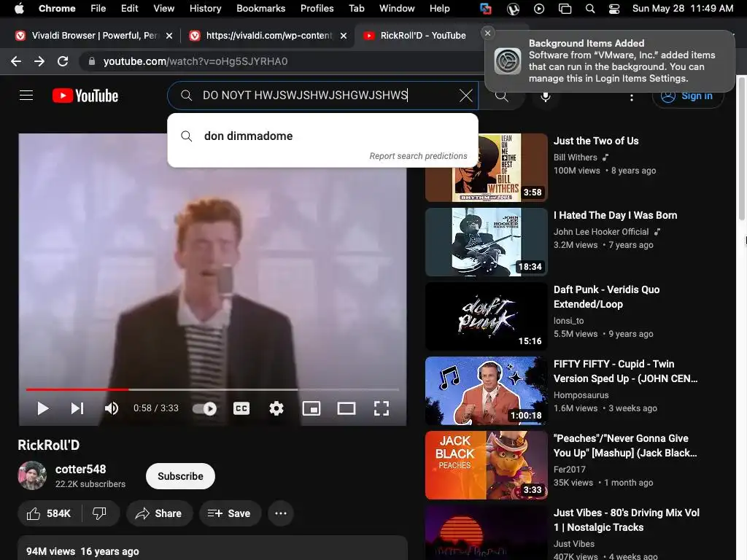
Task: Open the Background Items Added notification
Action: click(x=610, y=61)
